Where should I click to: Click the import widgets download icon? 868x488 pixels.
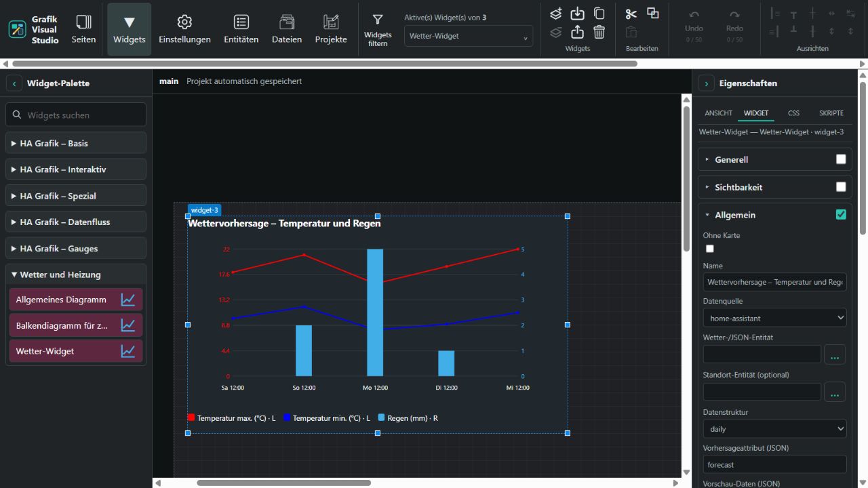tap(577, 14)
